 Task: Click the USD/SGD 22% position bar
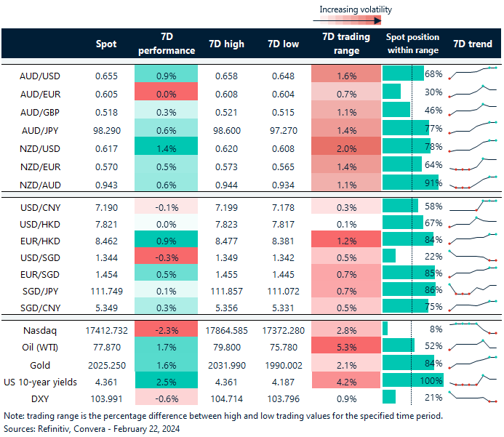coord(389,257)
